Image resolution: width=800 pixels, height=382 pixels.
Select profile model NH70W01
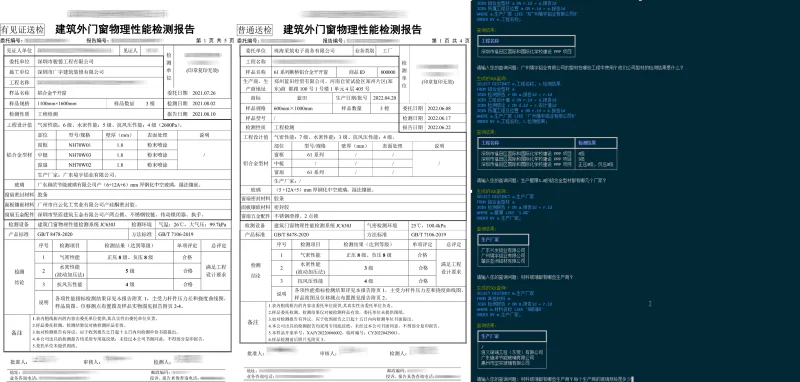(x=80, y=145)
